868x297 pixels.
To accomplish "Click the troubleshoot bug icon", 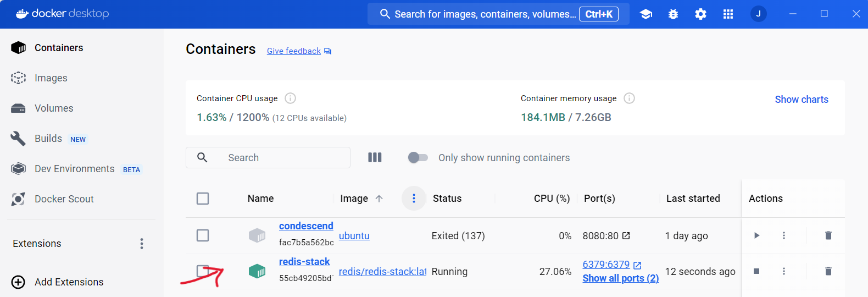I will tap(673, 14).
